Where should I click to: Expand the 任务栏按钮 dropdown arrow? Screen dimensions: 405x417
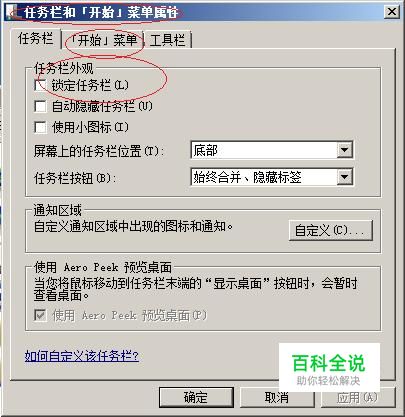click(344, 177)
